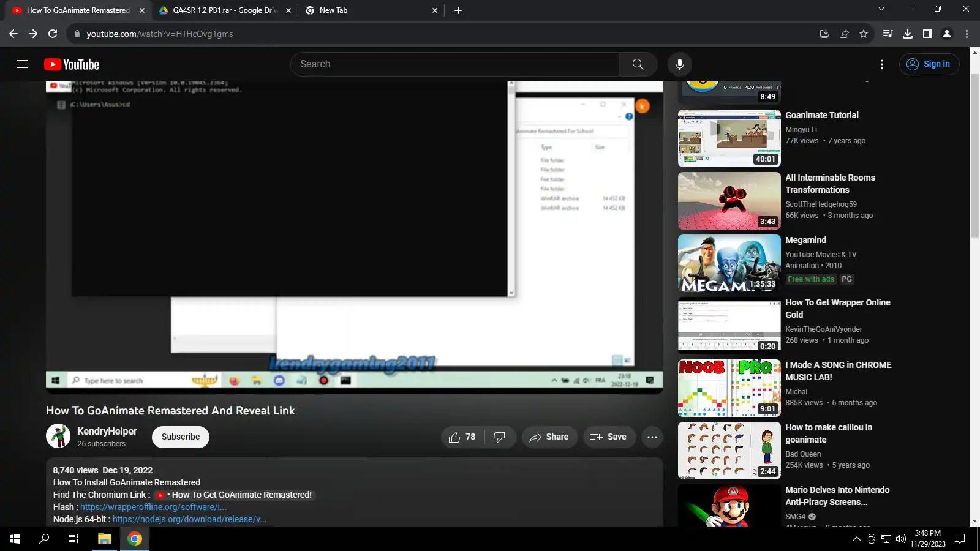This screenshot has height=551, width=980.
Task: Open the nodejs.org download link
Action: 189,519
